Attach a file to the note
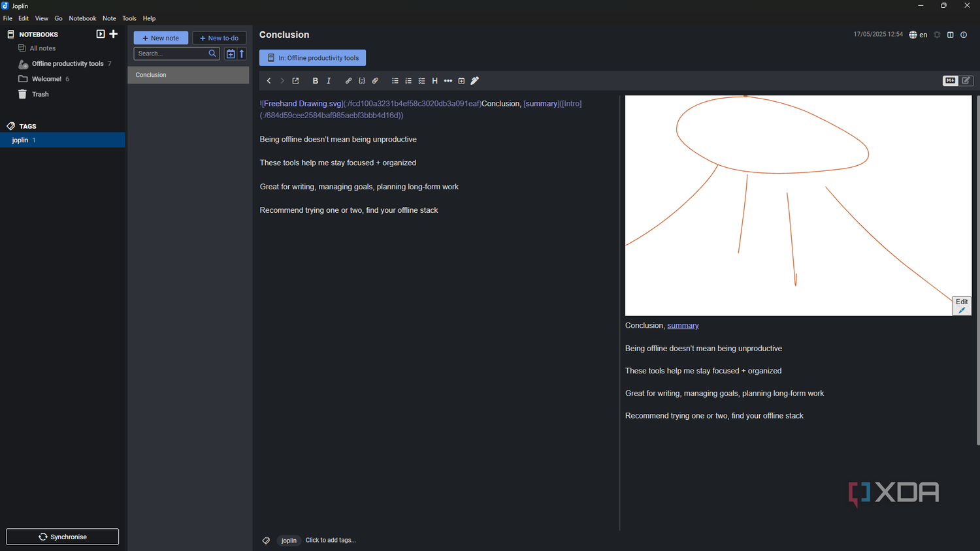This screenshot has height=551, width=980. pyautogui.click(x=375, y=81)
